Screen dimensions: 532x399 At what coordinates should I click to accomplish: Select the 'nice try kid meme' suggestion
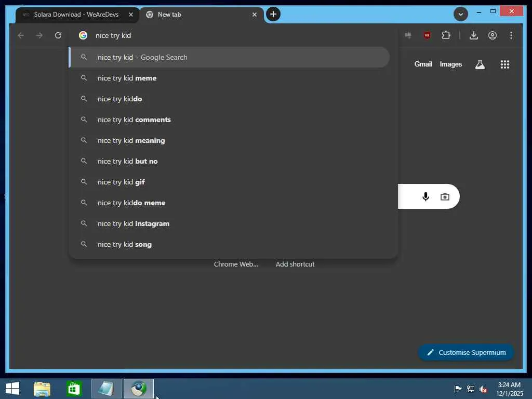click(229, 78)
